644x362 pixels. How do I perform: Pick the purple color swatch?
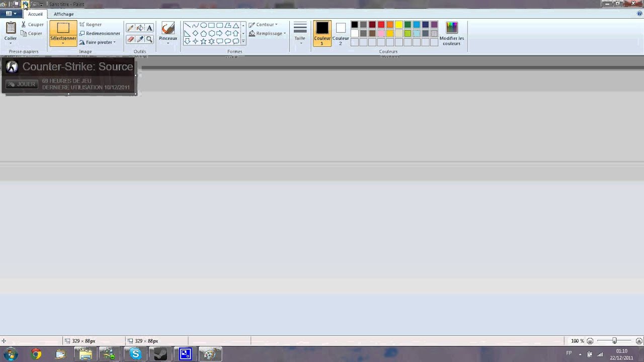(435, 25)
